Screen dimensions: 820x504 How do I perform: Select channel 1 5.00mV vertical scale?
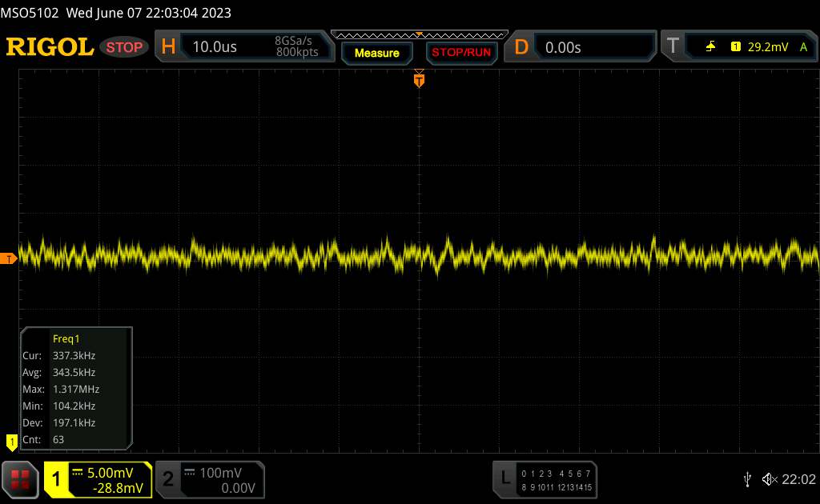[x=111, y=473]
